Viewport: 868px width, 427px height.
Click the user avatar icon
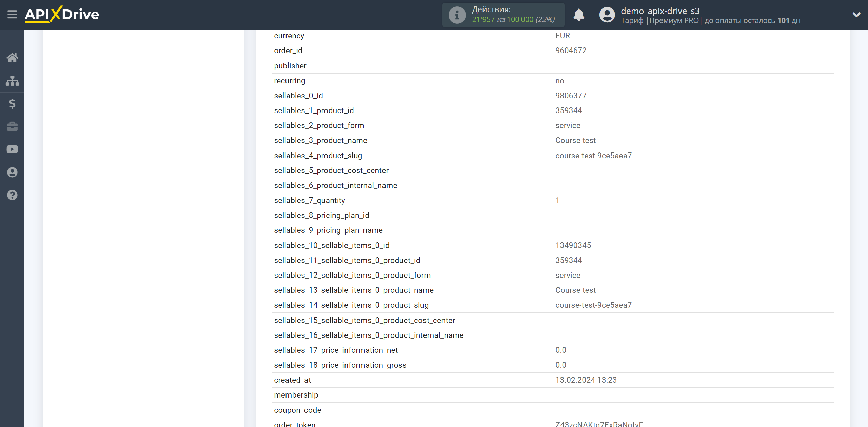pos(607,15)
